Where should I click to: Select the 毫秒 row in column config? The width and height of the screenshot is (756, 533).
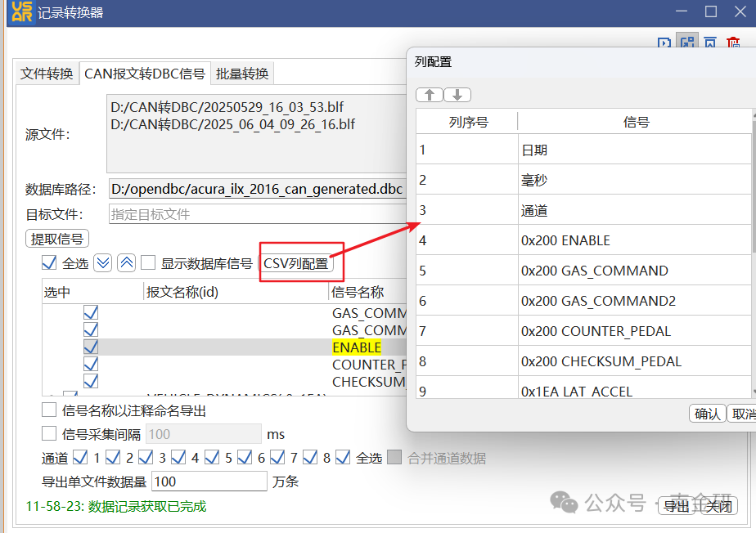tap(583, 180)
